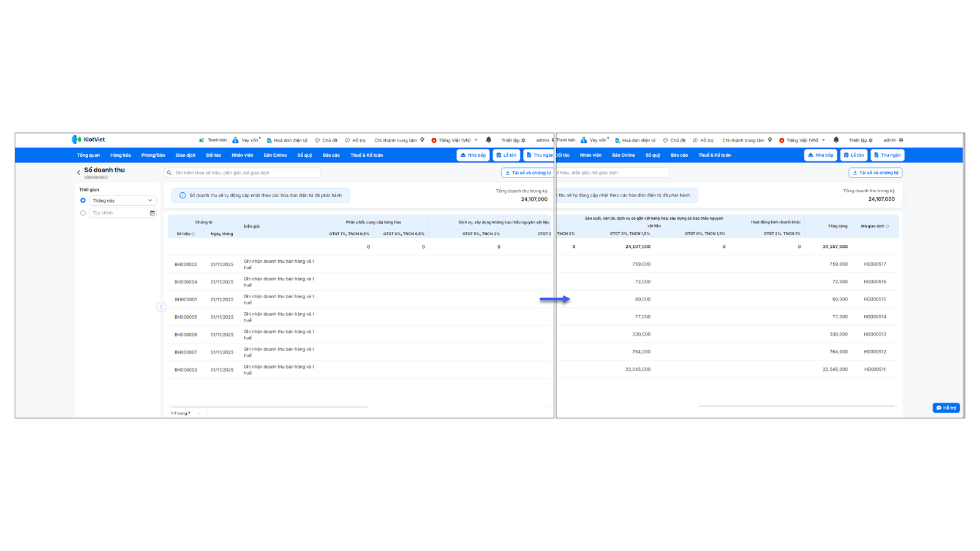This screenshot has height=551, width=980.
Task: Open the calendar icon in Tùy chỉnh field
Action: 153,213
